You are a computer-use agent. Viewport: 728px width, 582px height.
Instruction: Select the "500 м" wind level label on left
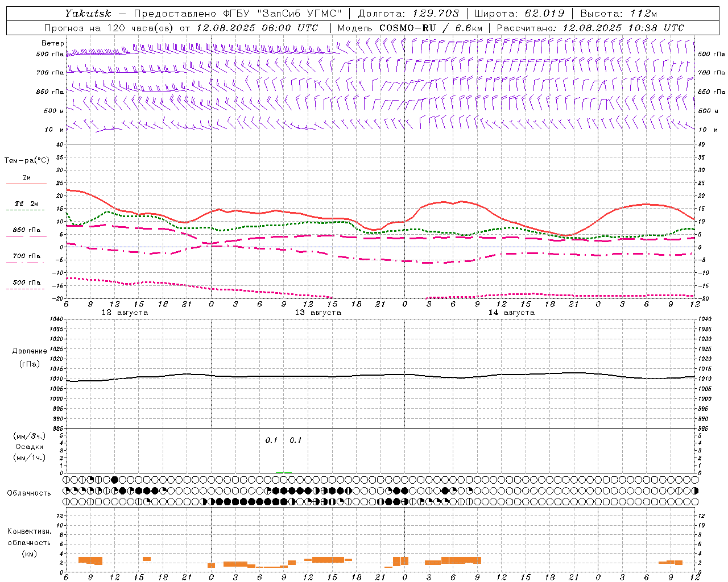[x=54, y=111]
